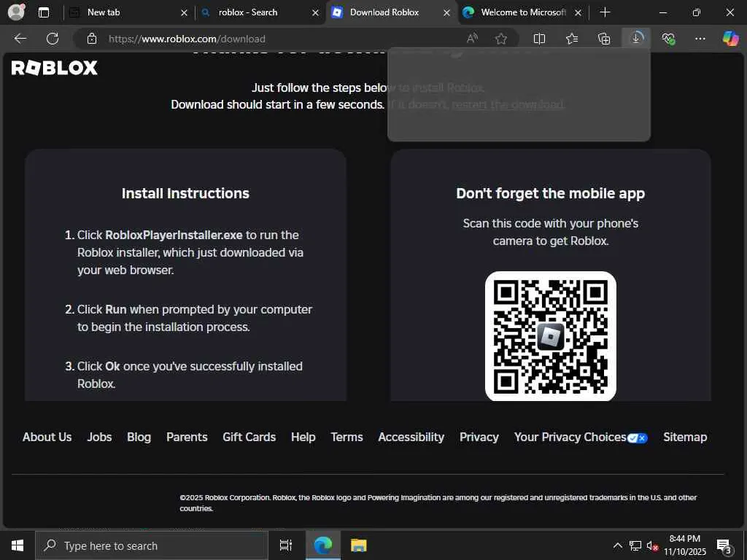The image size is (747, 560).
Task: Open the notification center icon
Action: pos(724,545)
